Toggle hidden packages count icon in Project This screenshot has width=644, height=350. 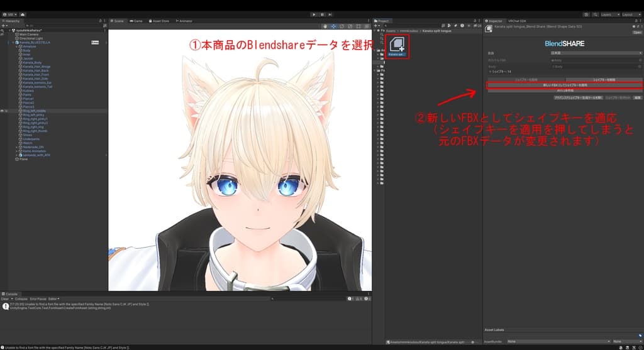pyautogui.click(x=478, y=25)
